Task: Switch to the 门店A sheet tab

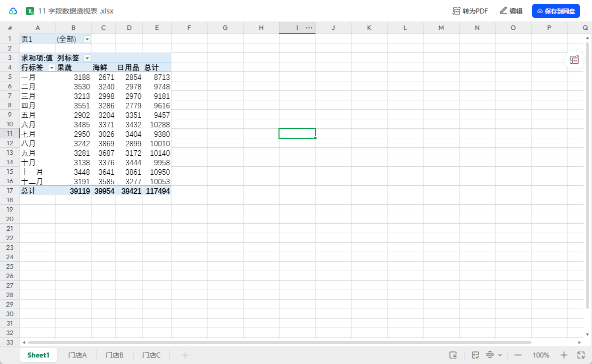Action: (77, 355)
